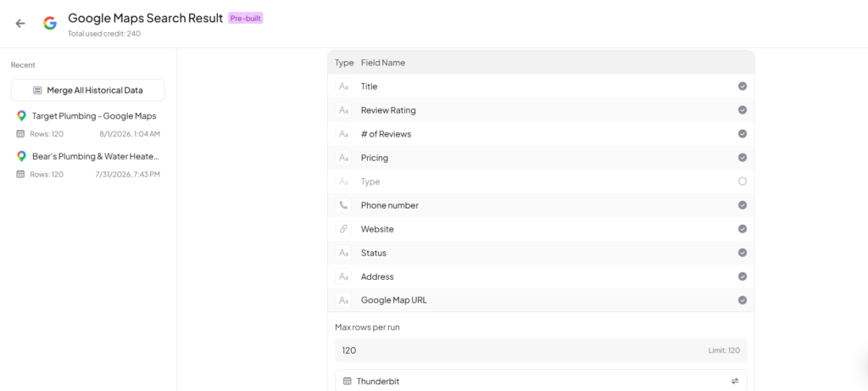
Task: Click the text type icon for Pricing
Action: coord(343,158)
